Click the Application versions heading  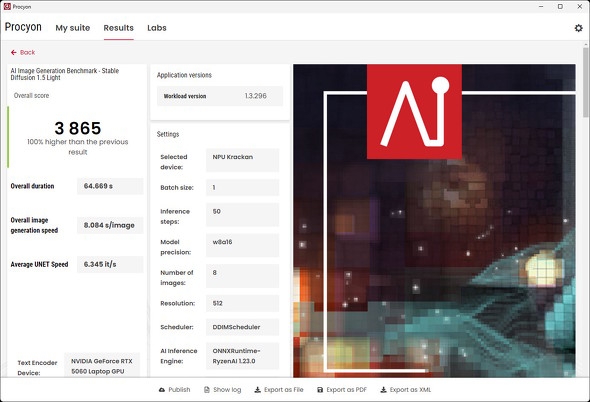click(184, 75)
